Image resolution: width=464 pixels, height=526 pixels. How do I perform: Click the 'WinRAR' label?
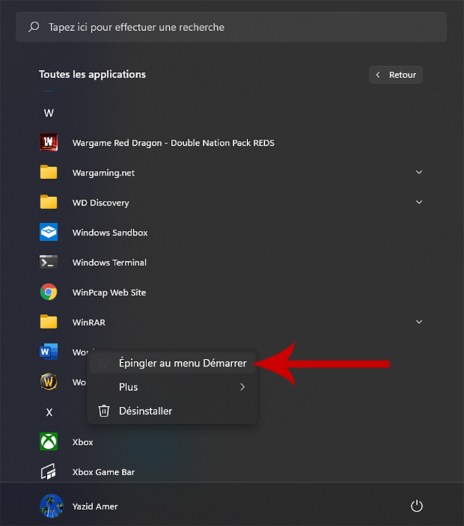pos(89,322)
